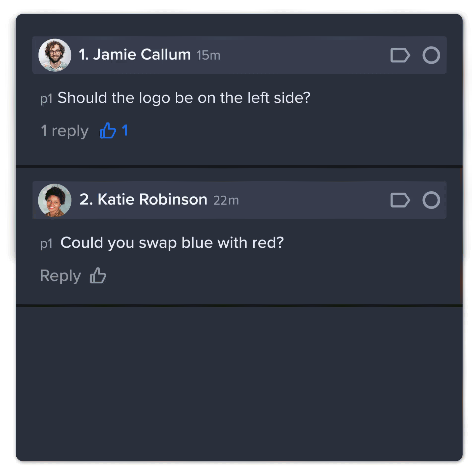The height and width of the screenshot is (476, 476).
Task: Unlike Jamie's comment via blue thumbs-up
Action: (x=108, y=130)
